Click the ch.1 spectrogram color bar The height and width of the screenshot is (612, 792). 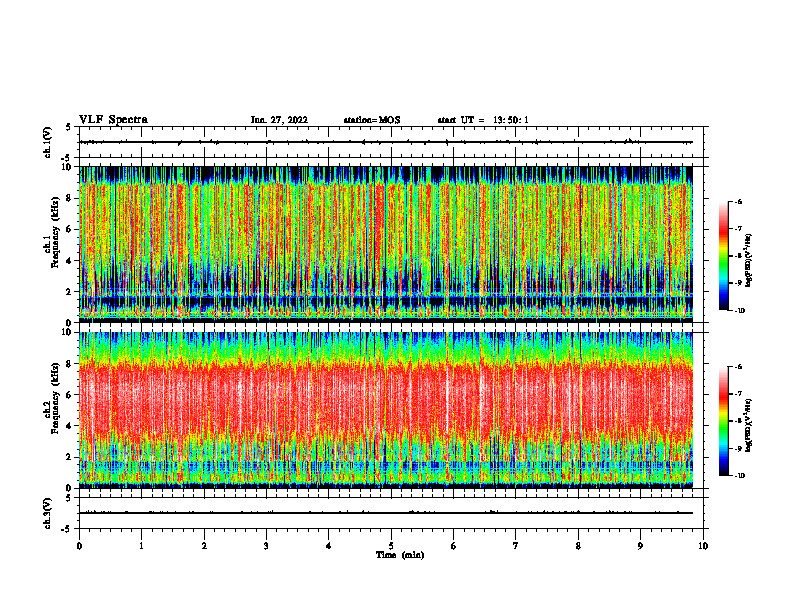(724, 256)
